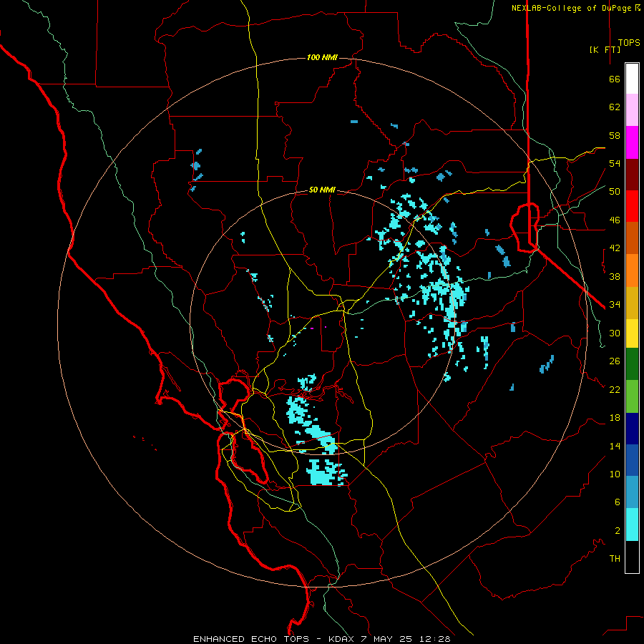Click the legend value 66
The width and height of the screenshot is (644, 644).
(x=615, y=79)
